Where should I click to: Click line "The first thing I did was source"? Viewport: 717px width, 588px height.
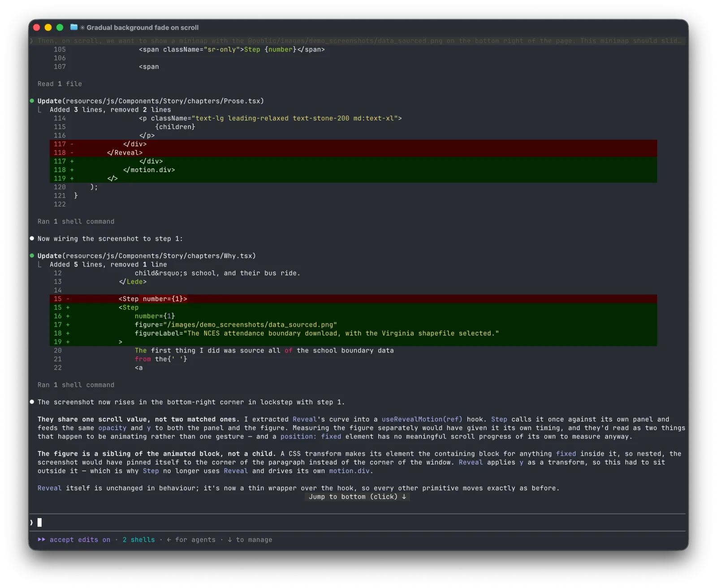(x=264, y=351)
